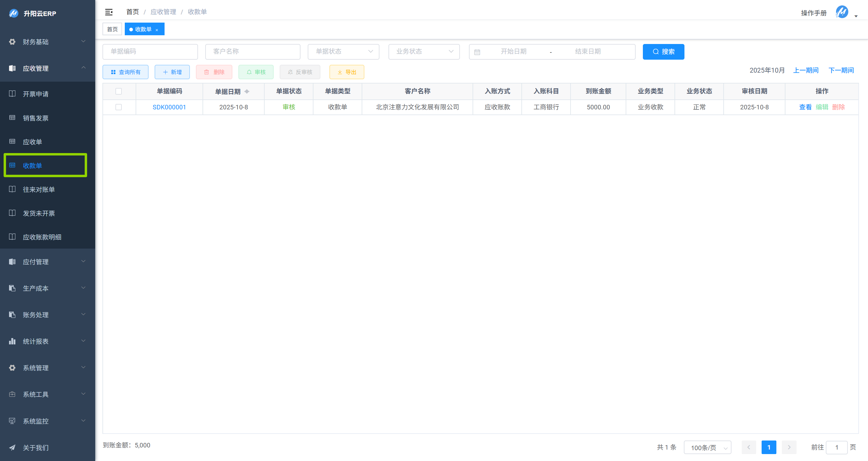Switch to the 首页 tab
Image resolution: width=868 pixels, height=461 pixels.
tap(112, 29)
